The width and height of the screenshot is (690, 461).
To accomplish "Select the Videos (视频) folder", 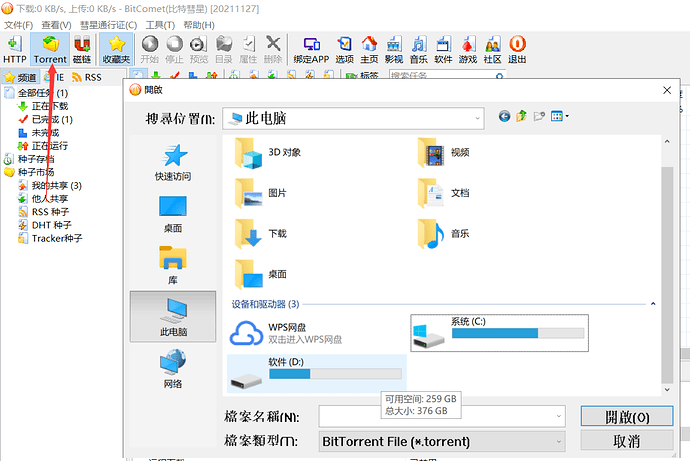I will point(444,153).
